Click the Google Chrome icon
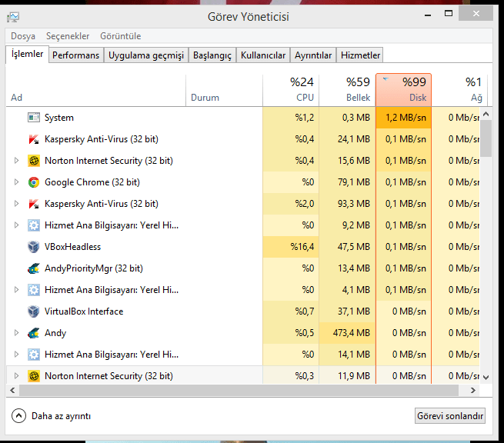 click(33, 182)
